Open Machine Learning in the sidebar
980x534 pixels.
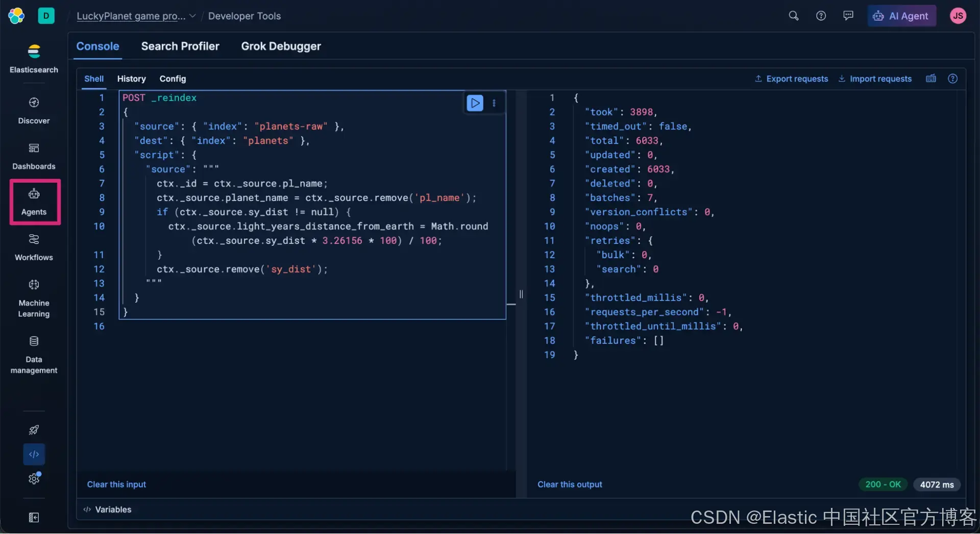(x=34, y=298)
